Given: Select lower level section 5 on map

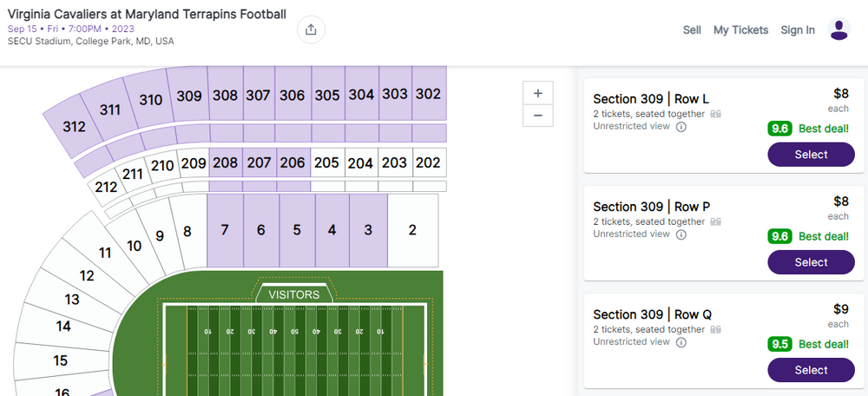Looking at the screenshot, I should pyautogui.click(x=296, y=230).
